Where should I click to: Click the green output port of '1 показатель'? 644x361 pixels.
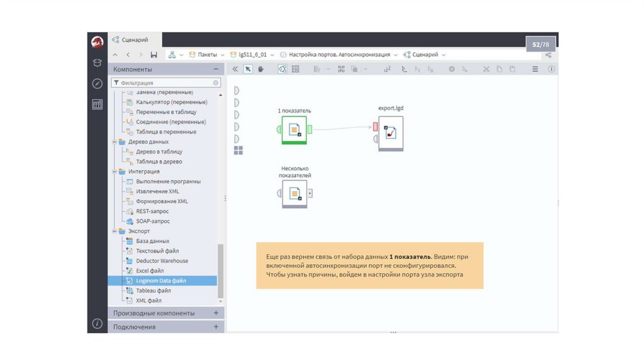[x=309, y=130]
